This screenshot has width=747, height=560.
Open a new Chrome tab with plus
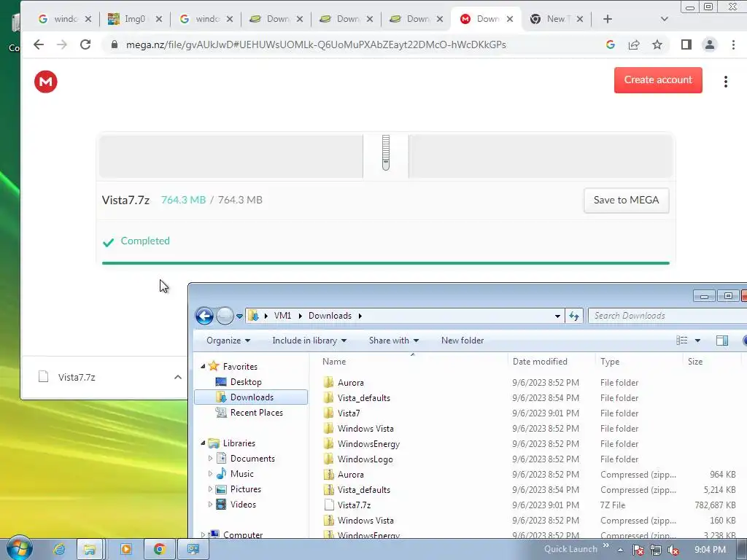(608, 19)
